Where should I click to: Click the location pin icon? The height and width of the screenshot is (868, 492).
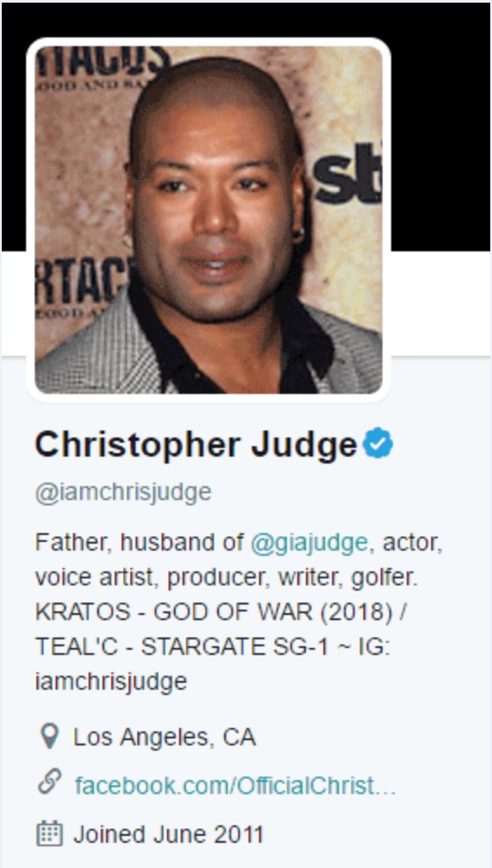pos(50,737)
